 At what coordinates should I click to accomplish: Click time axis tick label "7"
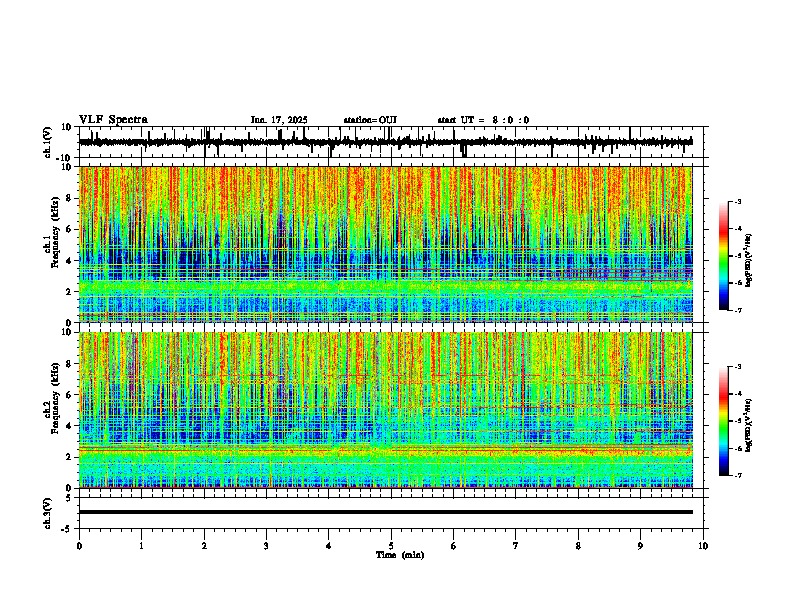[x=516, y=546]
